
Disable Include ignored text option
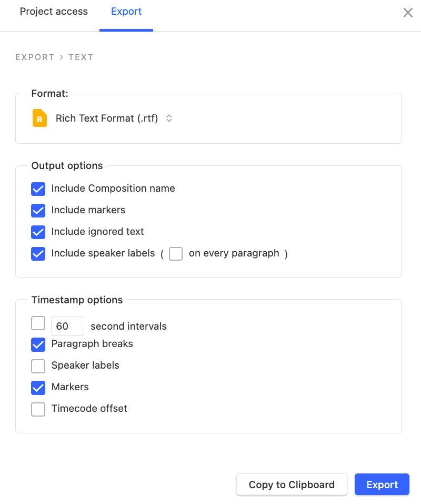[x=38, y=232]
